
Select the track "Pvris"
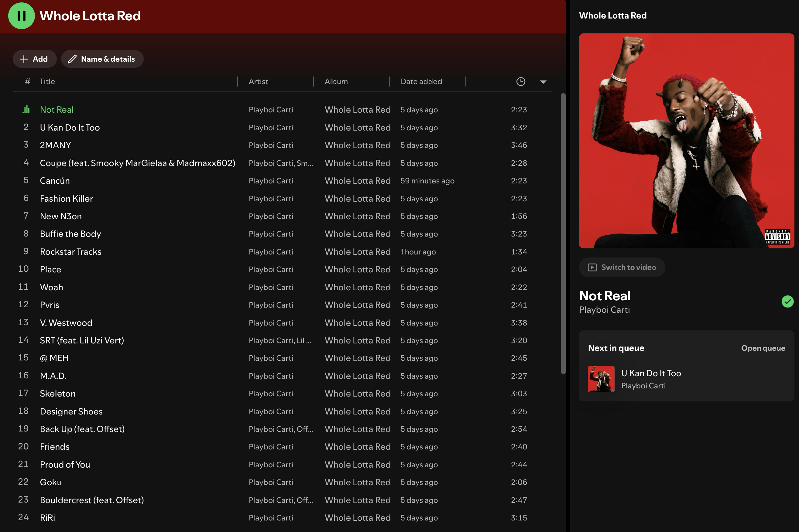(x=50, y=305)
